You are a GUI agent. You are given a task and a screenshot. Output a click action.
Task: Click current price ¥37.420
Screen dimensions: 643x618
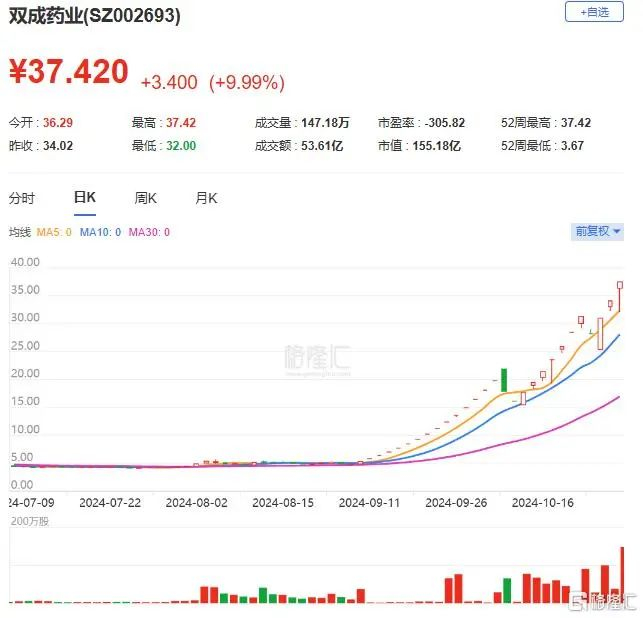[x=69, y=72]
